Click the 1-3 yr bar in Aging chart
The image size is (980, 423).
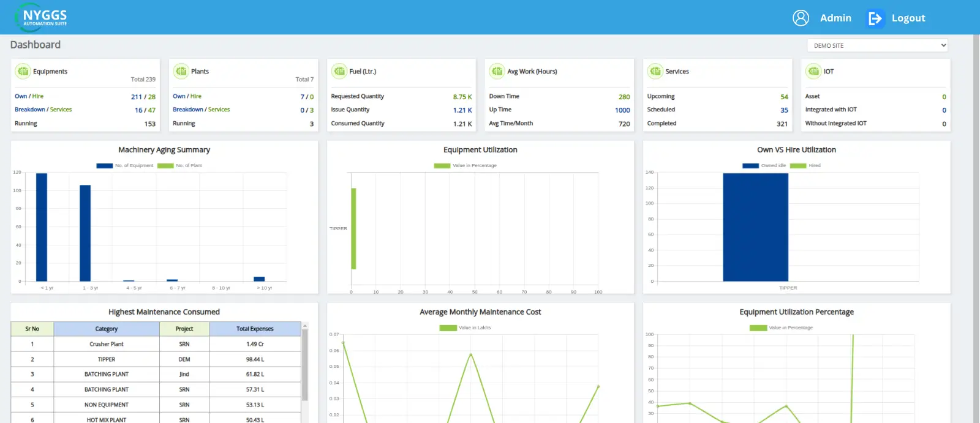point(85,233)
